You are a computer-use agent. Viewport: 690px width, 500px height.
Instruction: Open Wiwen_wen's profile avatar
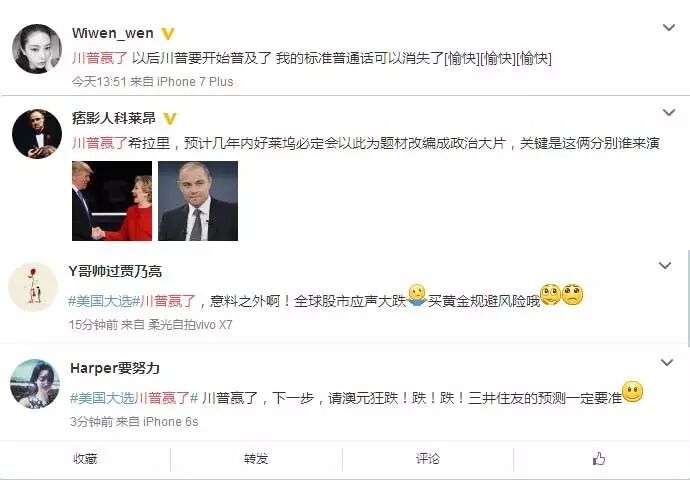click(37, 48)
